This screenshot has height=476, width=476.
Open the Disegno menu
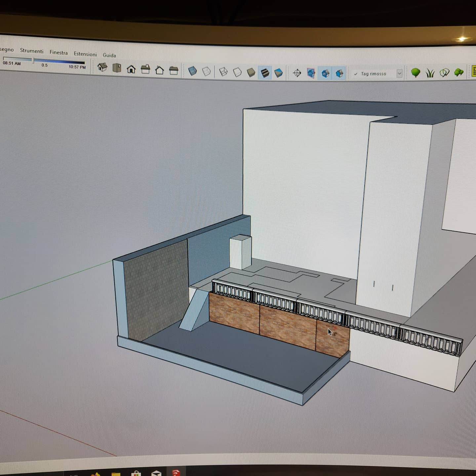[7, 50]
